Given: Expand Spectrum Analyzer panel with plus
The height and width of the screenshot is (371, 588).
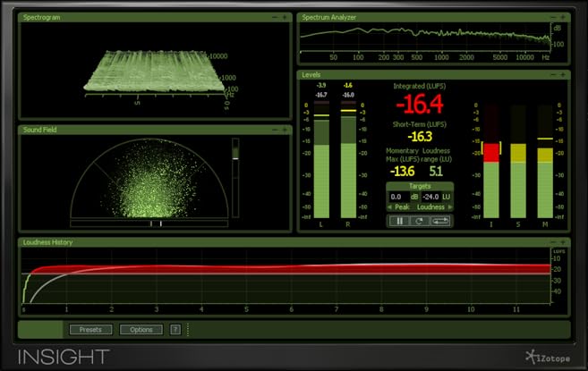Looking at the screenshot, I should coord(563,17).
